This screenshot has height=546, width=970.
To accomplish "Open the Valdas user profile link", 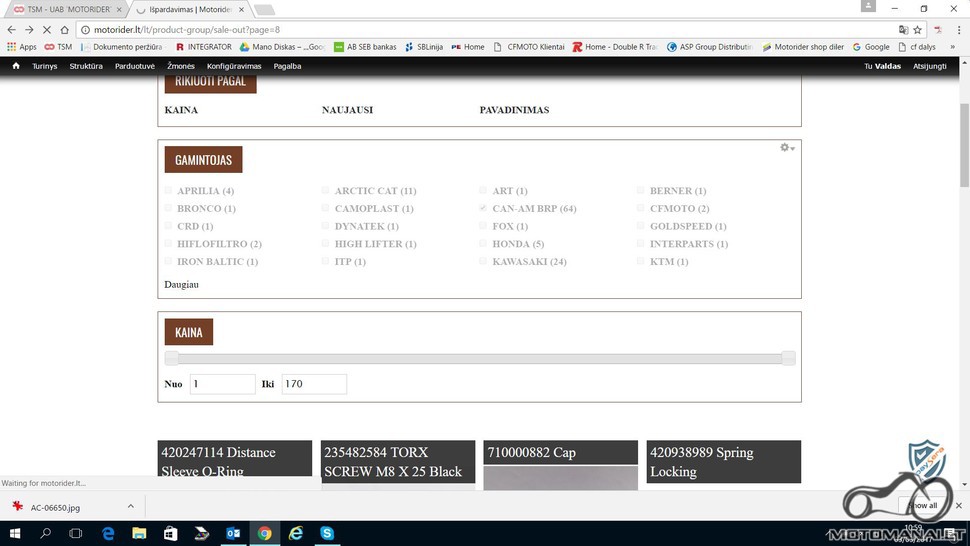I will pyautogui.click(x=888, y=66).
